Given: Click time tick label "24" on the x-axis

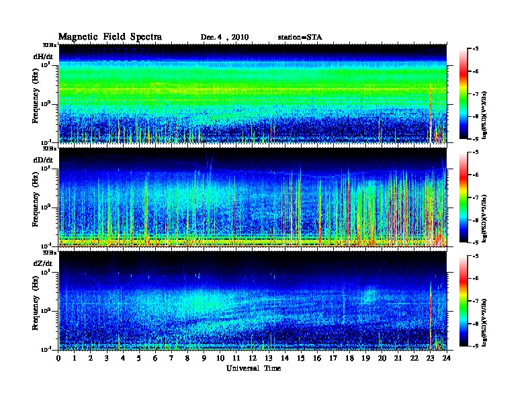Looking at the screenshot, I should click(447, 358).
